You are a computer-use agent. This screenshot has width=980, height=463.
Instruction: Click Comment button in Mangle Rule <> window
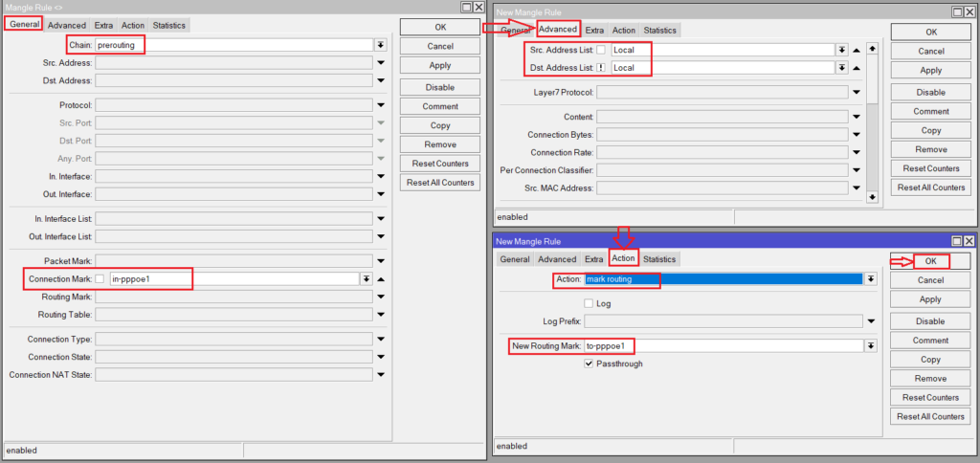pos(440,106)
